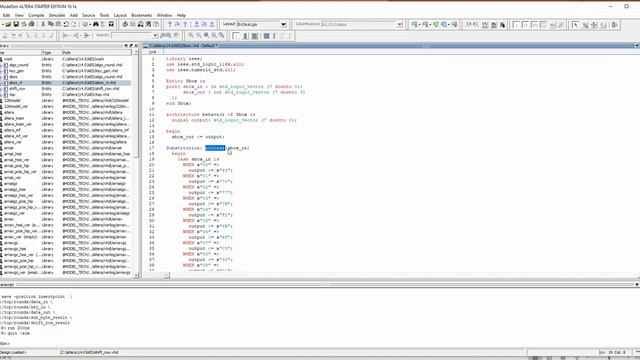Open the Layout menu
This screenshot has width=640, height=360.
(x=120, y=15)
